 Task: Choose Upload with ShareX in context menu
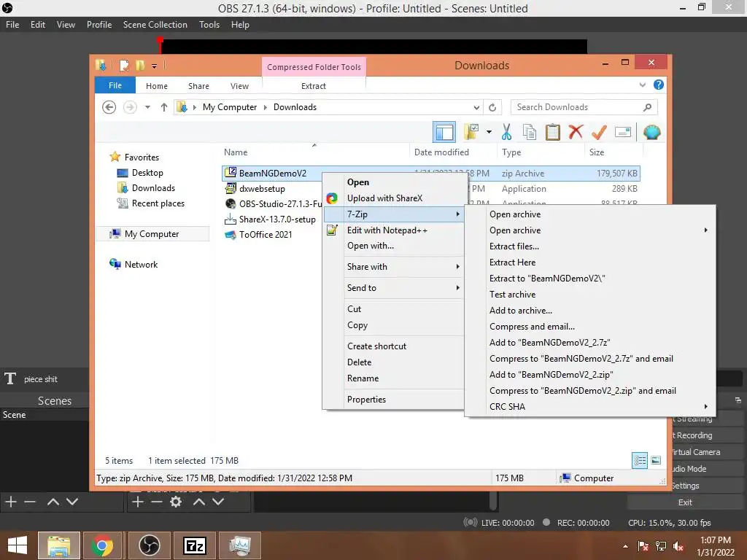393,198
